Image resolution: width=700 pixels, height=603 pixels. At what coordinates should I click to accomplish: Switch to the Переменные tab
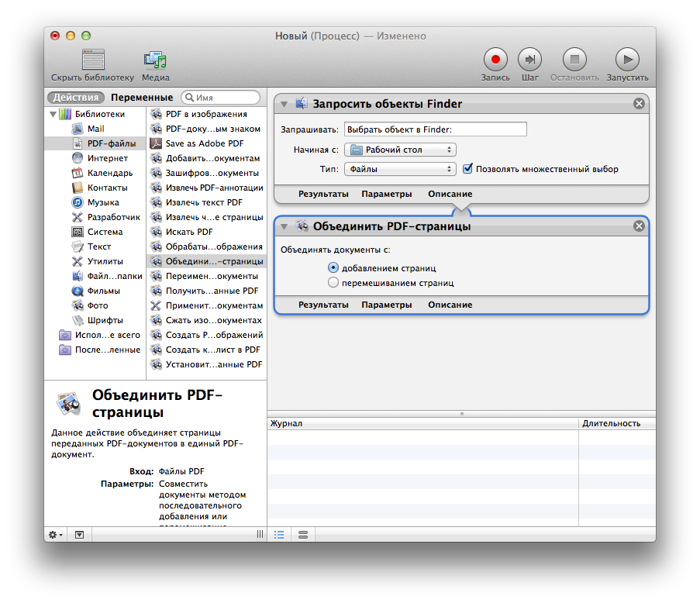142,98
